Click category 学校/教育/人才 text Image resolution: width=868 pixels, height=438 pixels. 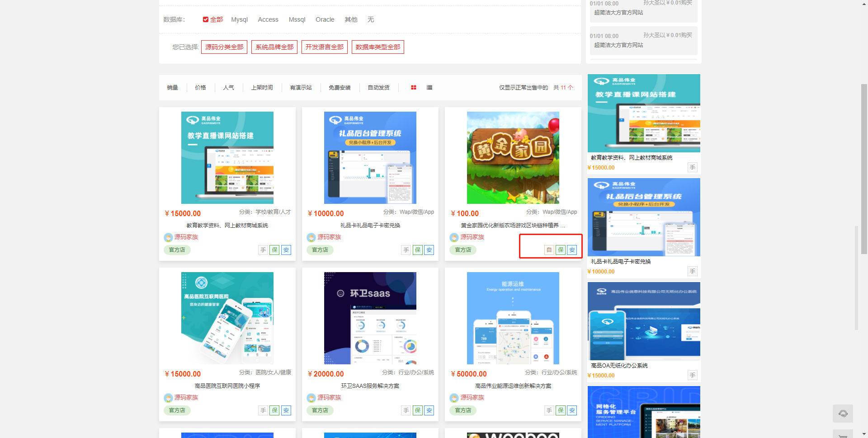click(x=273, y=212)
